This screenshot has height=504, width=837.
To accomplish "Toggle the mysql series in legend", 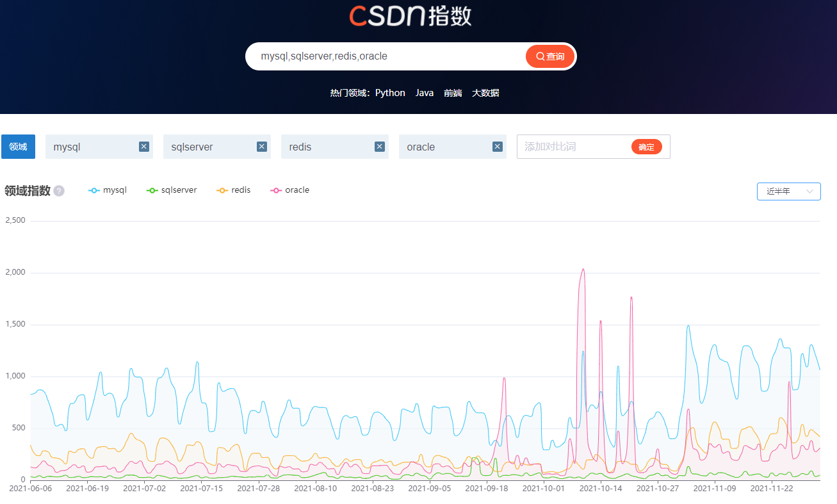I will coord(108,190).
